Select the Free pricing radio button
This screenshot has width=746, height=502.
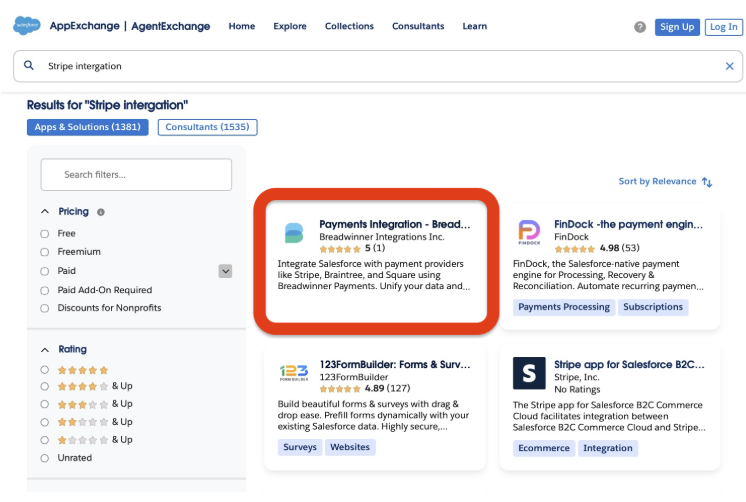tap(45, 234)
